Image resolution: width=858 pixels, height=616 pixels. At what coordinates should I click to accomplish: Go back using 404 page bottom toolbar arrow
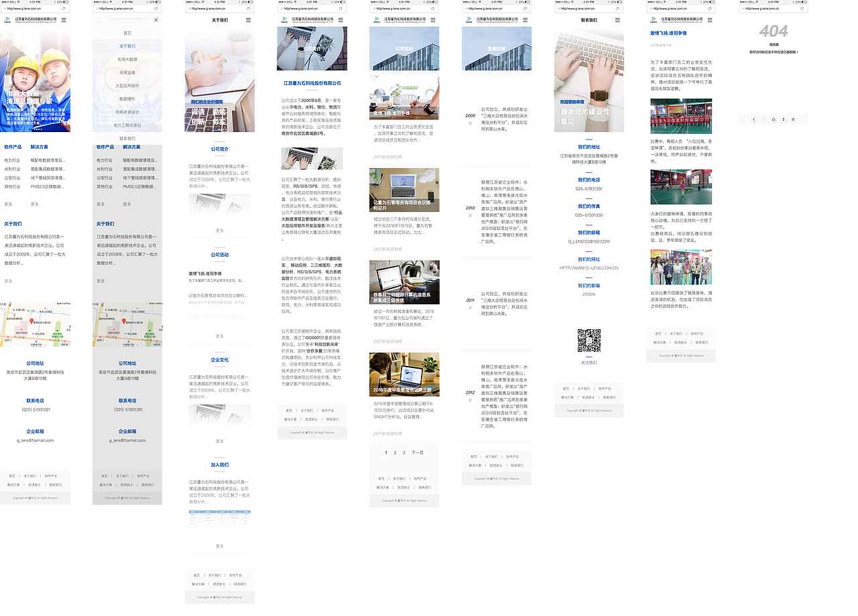pos(754,119)
